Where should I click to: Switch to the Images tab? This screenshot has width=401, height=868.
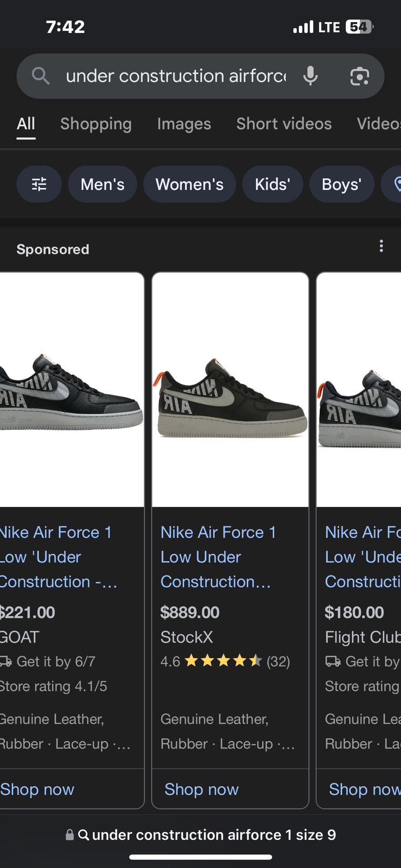[184, 124]
